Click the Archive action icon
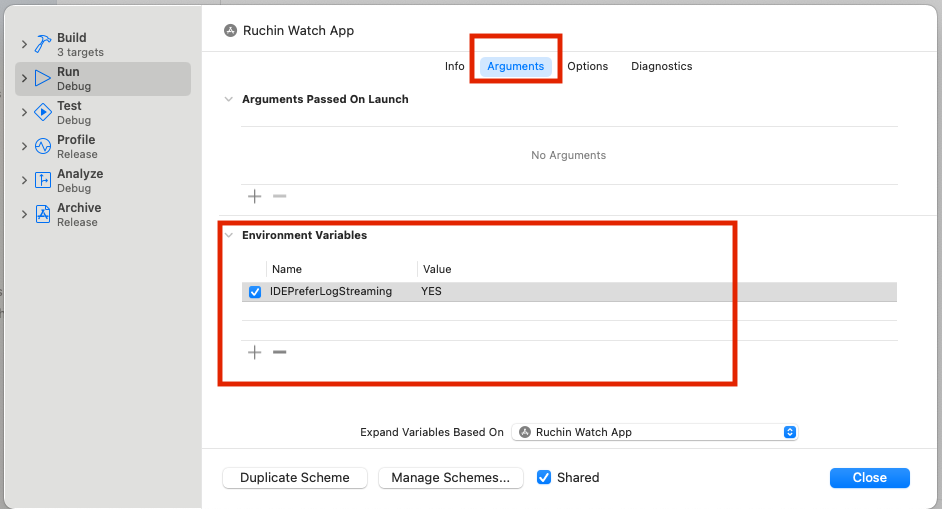 [x=42, y=214]
